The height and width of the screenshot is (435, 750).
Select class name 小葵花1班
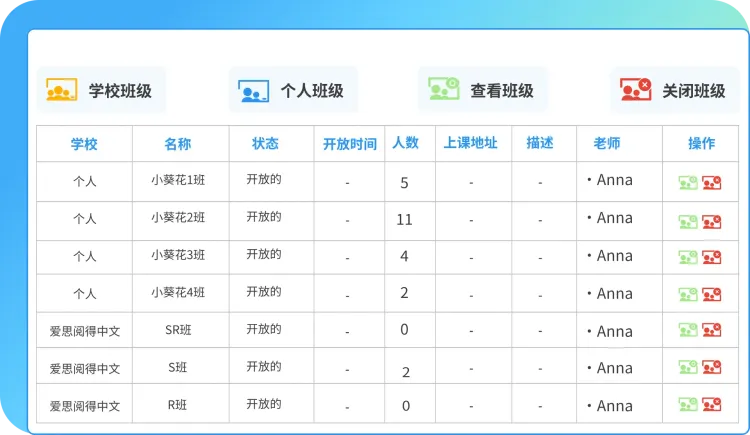[x=178, y=180]
